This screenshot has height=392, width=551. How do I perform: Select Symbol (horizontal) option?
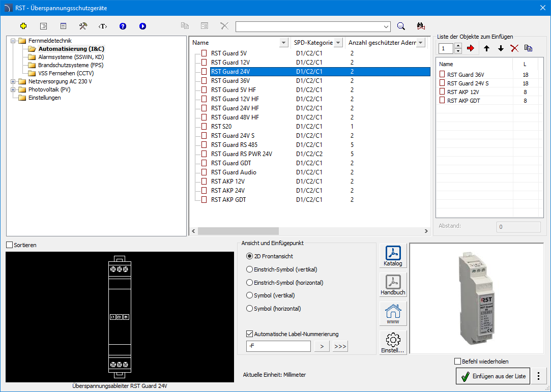tap(249, 309)
